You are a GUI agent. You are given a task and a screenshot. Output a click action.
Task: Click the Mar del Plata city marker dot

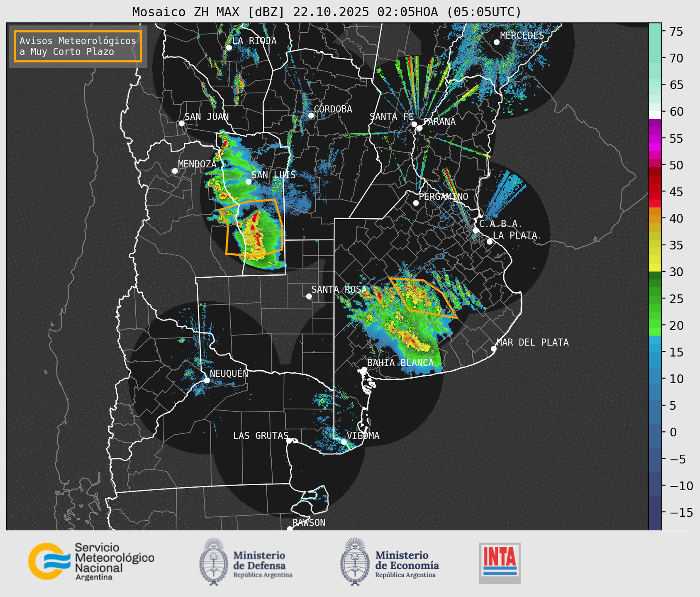(493, 349)
